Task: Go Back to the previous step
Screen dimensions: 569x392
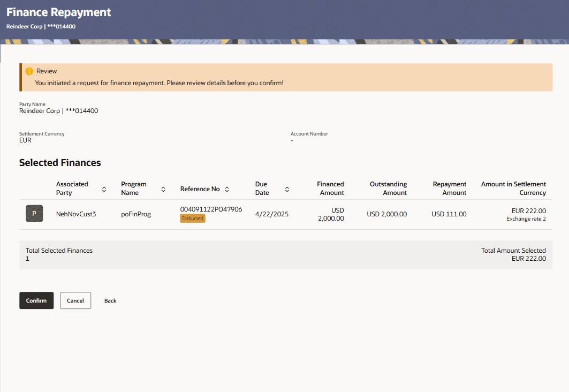Action: click(x=110, y=300)
